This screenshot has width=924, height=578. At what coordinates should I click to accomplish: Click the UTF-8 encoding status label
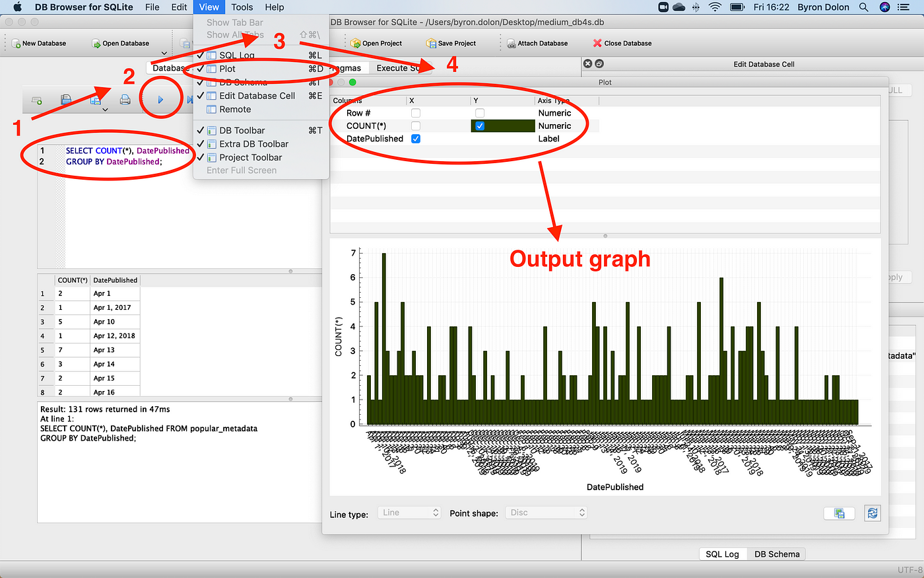tap(909, 569)
